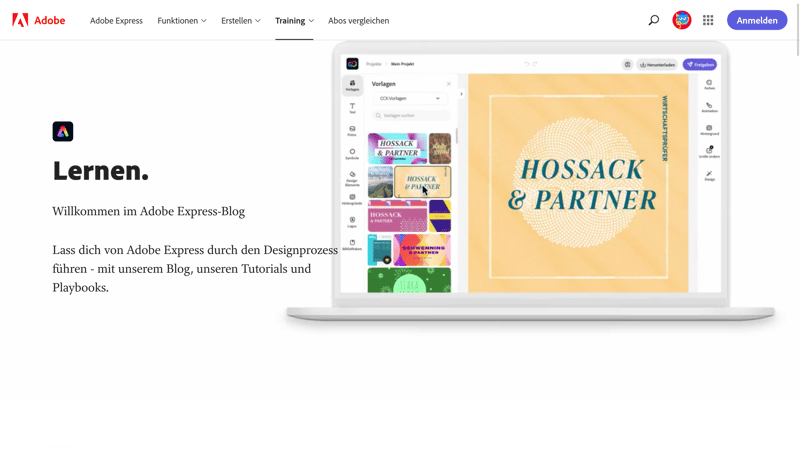Screen dimensions: 800x450
Task: Click the Vorlagen suchen search field
Action: (411, 116)
